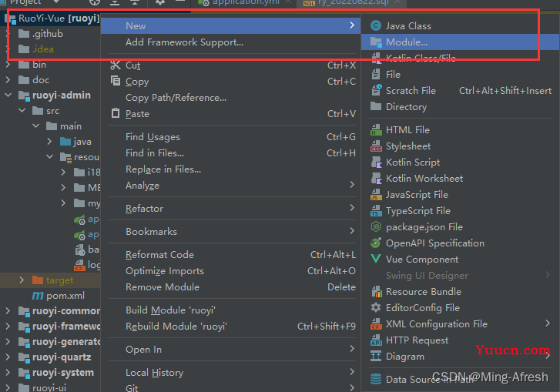This screenshot has height=392, width=560.
Task: Click the Vue Component icon
Action: coord(376,260)
